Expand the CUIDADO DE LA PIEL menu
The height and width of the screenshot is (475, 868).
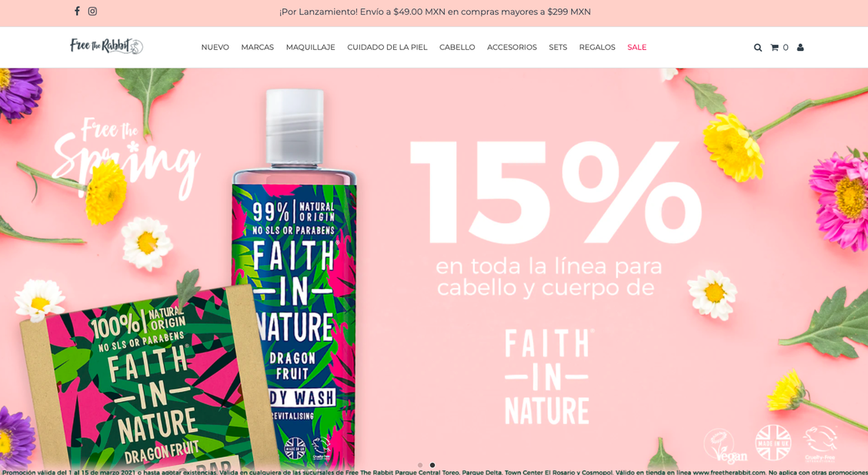387,48
